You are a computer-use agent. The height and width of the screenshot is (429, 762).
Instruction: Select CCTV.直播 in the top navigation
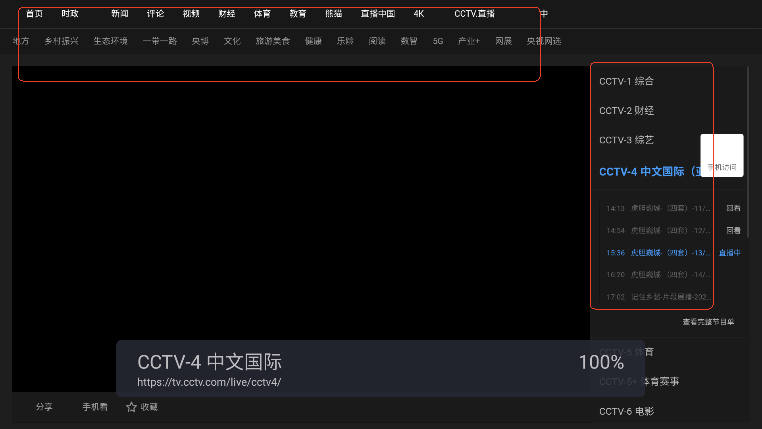tap(474, 14)
